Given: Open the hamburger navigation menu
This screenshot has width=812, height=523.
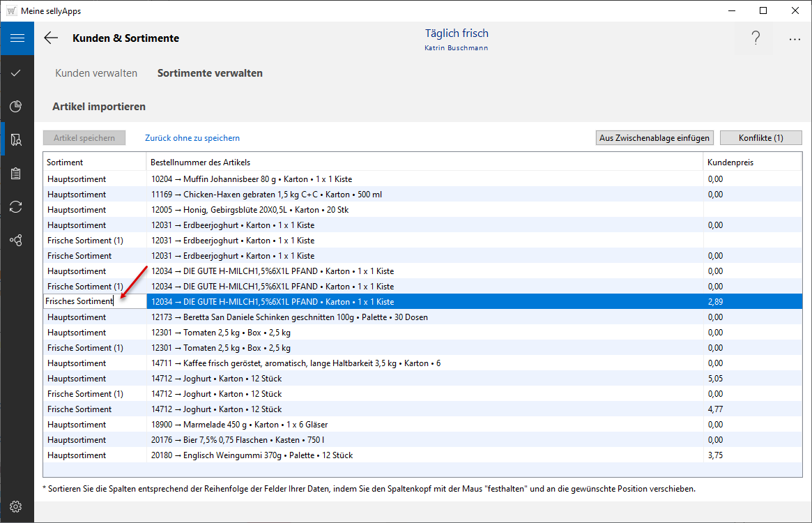Looking at the screenshot, I should click(x=17, y=38).
